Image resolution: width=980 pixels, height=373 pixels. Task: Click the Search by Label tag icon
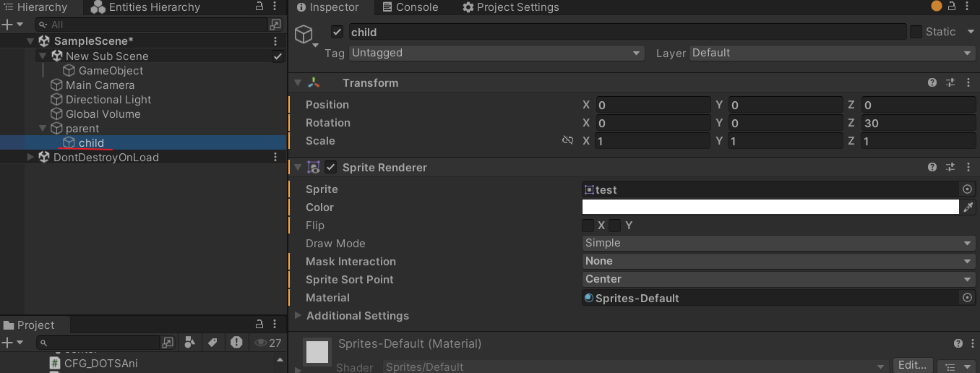(x=212, y=343)
